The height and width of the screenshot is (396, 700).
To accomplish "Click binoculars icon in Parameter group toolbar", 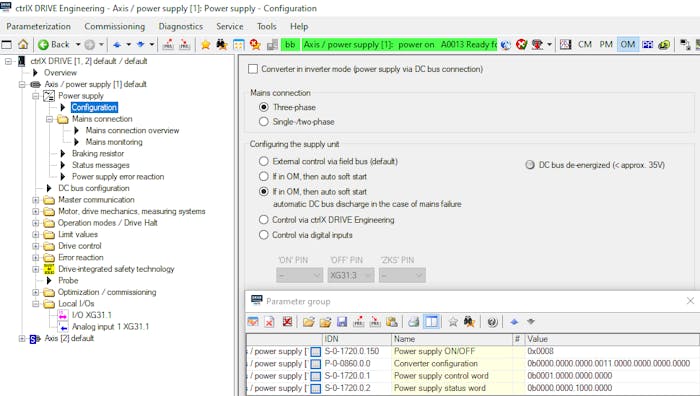I will [x=469, y=321].
